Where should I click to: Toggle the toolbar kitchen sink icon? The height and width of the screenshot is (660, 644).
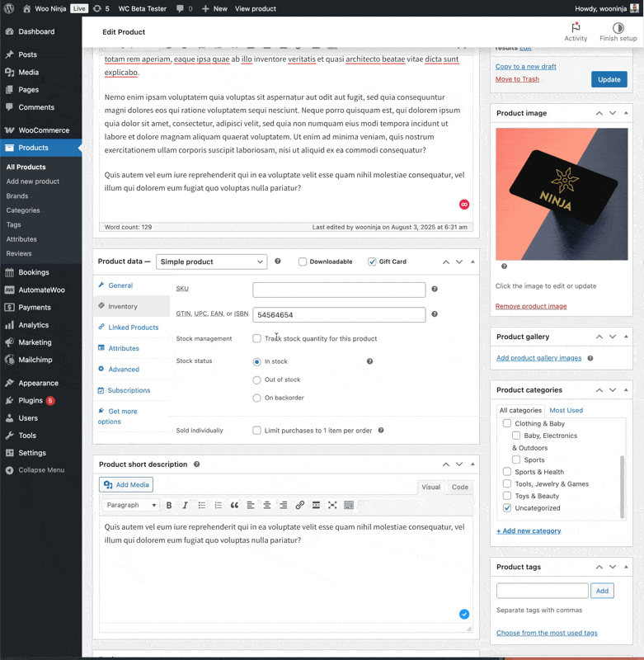coord(349,505)
